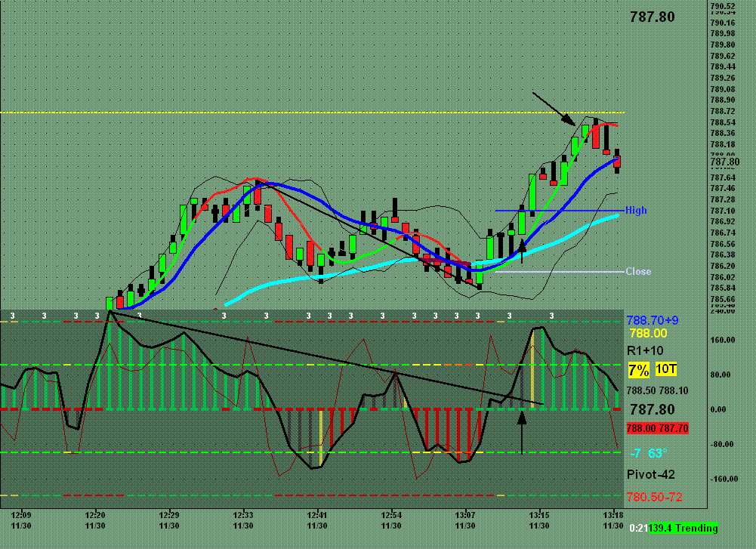Image resolution: width=756 pixels, height=549 pixels.
Task: Click the "788.36" price axis label
Action: pyautogui.click(x=723, y=133)
